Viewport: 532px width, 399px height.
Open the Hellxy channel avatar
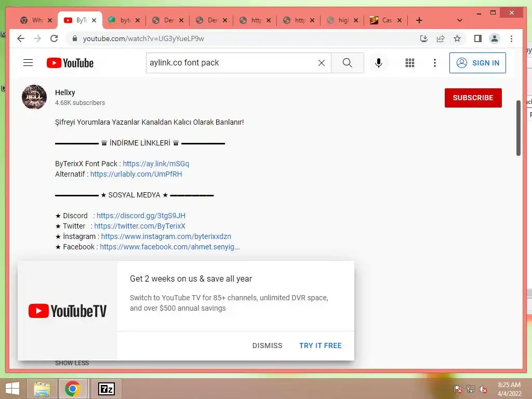coord(34,97)
